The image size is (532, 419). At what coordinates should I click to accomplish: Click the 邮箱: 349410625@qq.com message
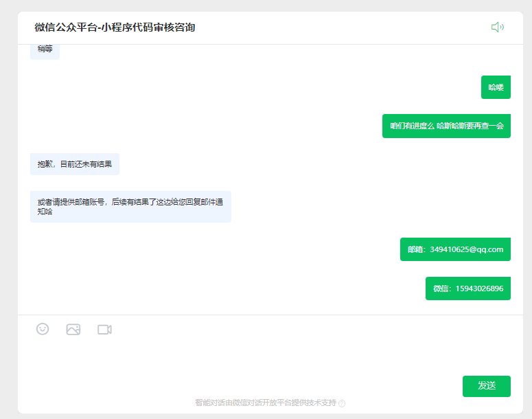[455, 249]
